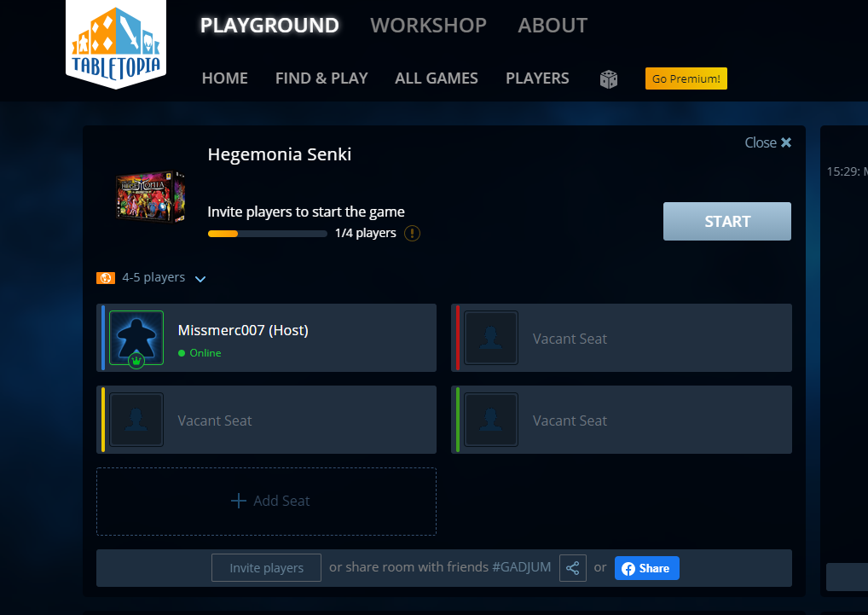
Task: Click the yellow seat color strip
Action: 103,420
